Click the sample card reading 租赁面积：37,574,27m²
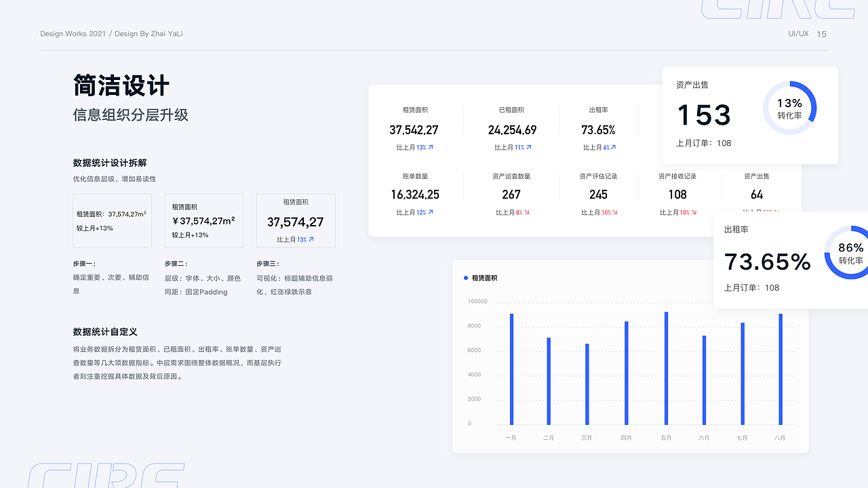This screenshot has width=868, height=488. click(x=113, y=220)
